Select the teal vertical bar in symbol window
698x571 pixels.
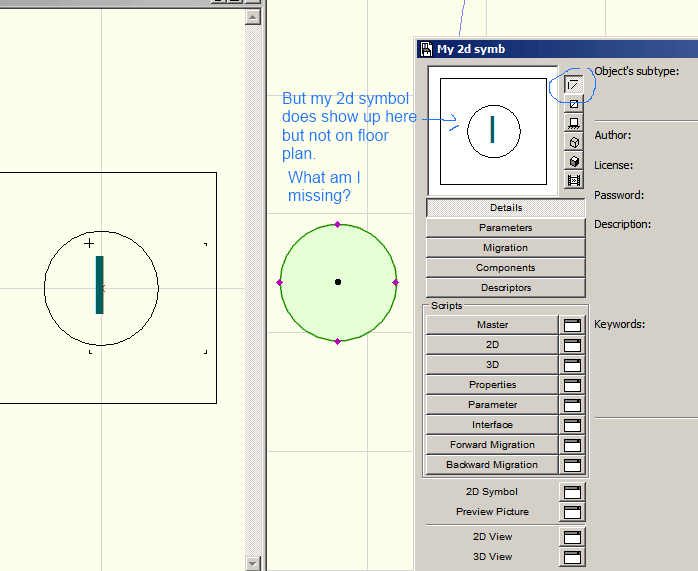click(100, 285)
